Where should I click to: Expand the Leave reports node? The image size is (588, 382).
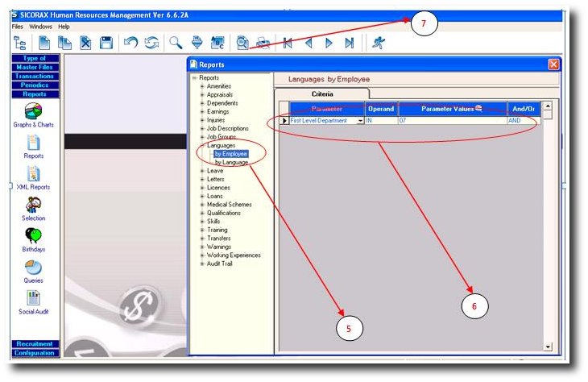(x=202, y=171)
